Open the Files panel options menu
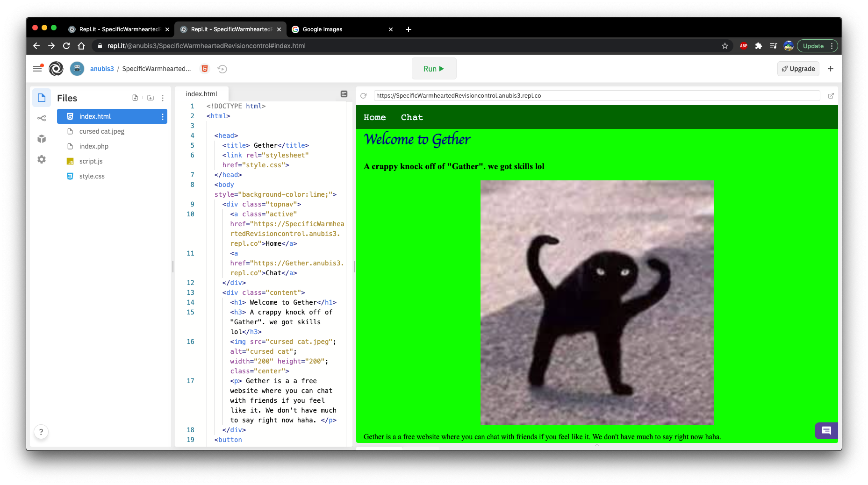This screenshot has height=485, width=868. pyautogui.click(x=163, y=98)
